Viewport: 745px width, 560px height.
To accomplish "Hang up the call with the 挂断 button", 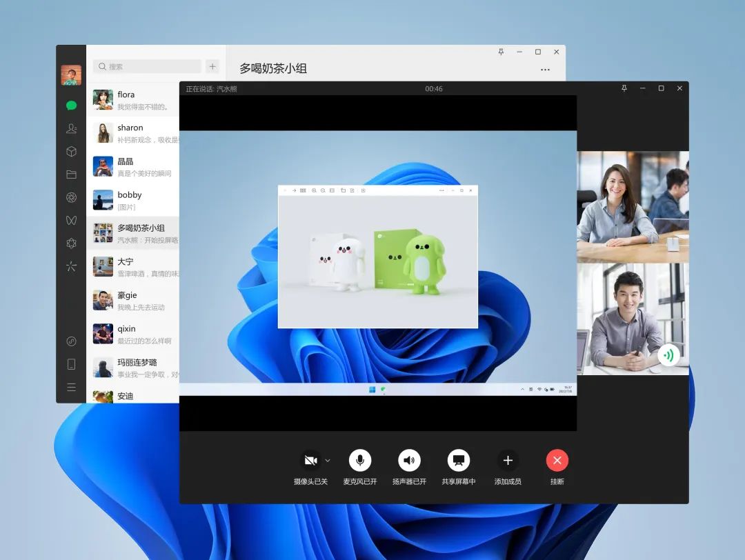I will coord(557,460).
